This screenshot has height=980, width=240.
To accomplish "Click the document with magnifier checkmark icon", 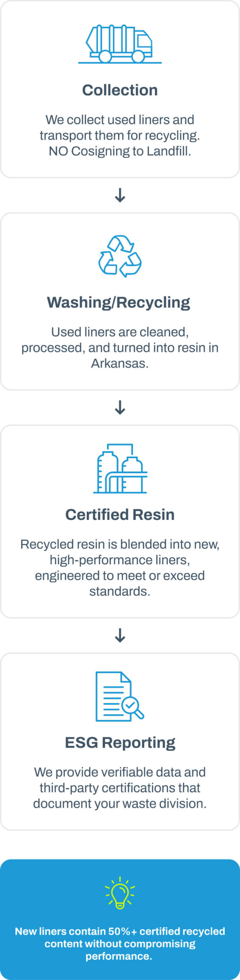I will tap(120, 696).
